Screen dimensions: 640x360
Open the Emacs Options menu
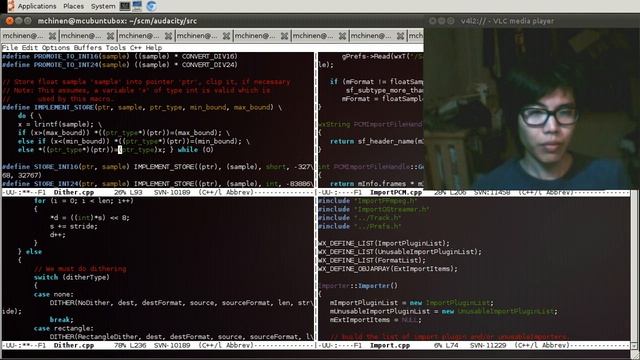56,48
